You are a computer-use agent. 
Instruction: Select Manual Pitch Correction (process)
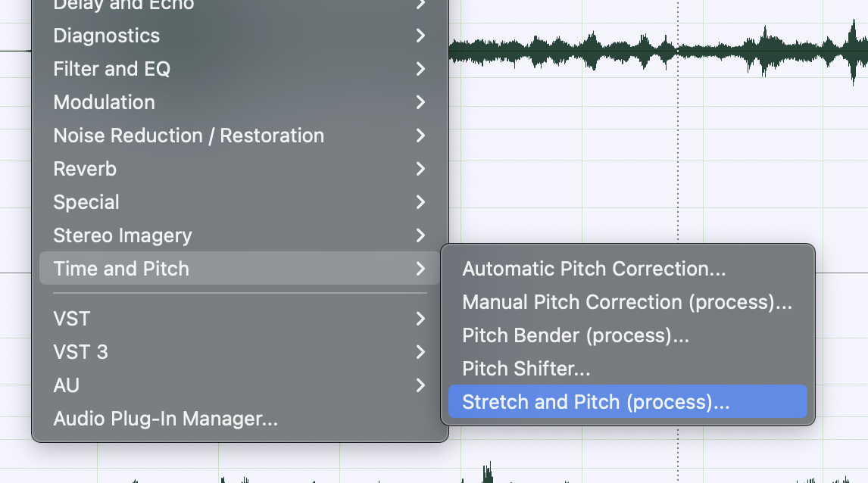tap(628, 302)
